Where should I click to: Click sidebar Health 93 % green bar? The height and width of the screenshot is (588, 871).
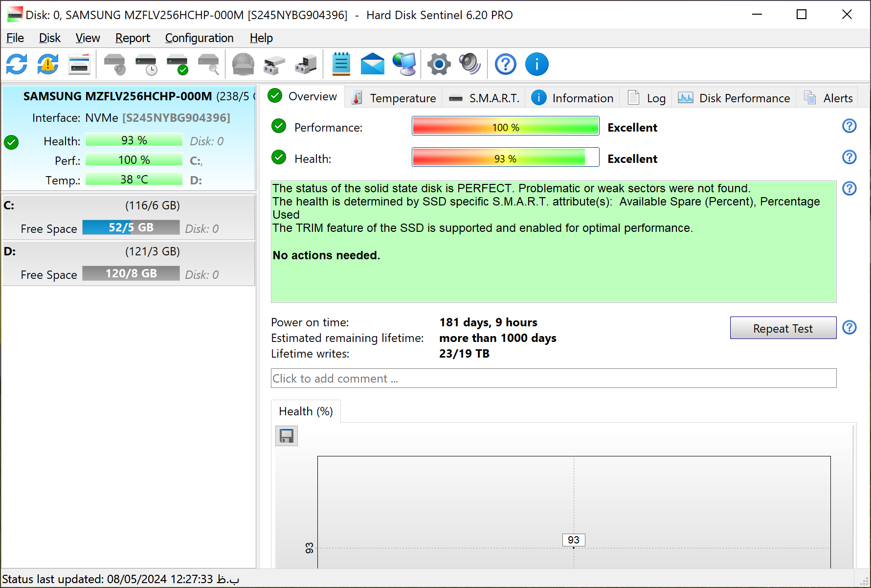134,140
